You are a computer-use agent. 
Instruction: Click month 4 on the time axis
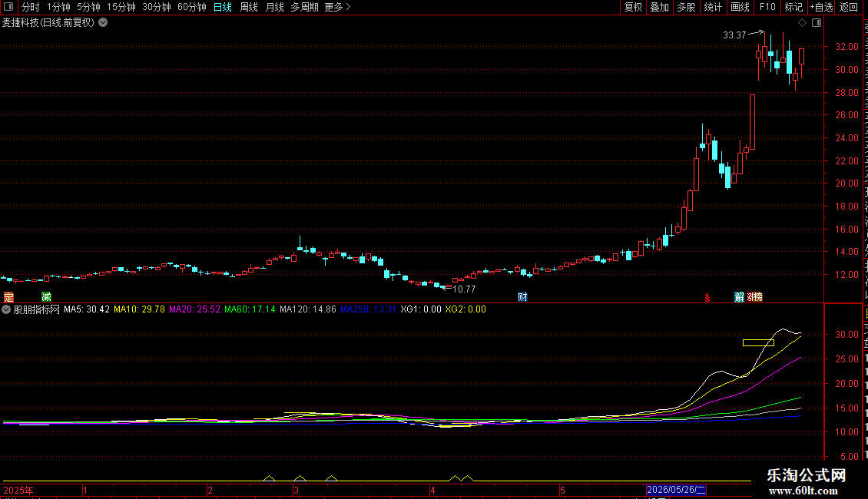coord(432,490)
